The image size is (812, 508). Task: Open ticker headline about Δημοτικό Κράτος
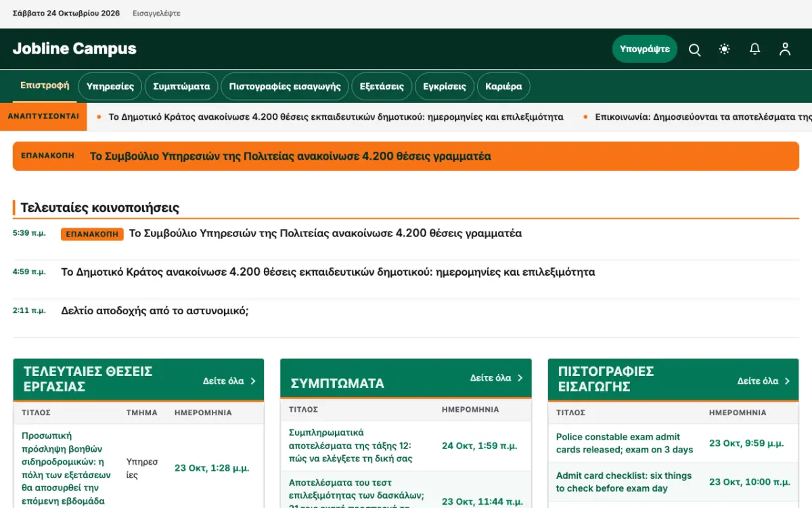[336, 117]
